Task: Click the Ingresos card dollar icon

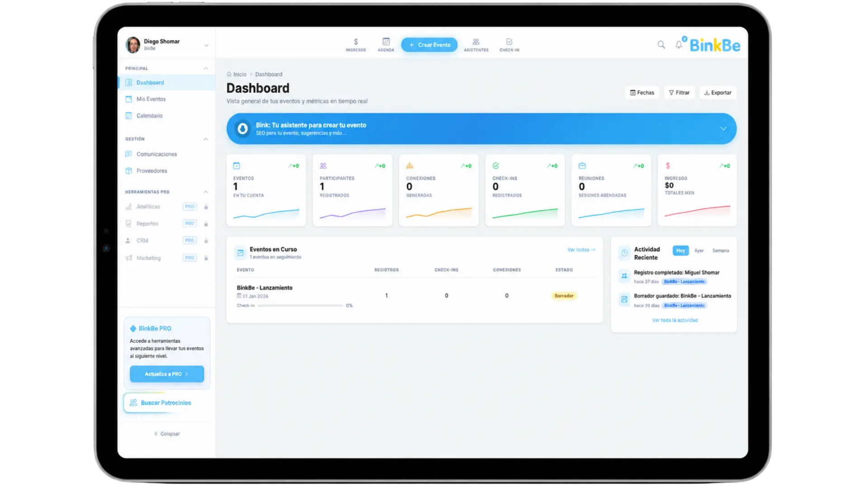Action: click(x=668, y=166)
